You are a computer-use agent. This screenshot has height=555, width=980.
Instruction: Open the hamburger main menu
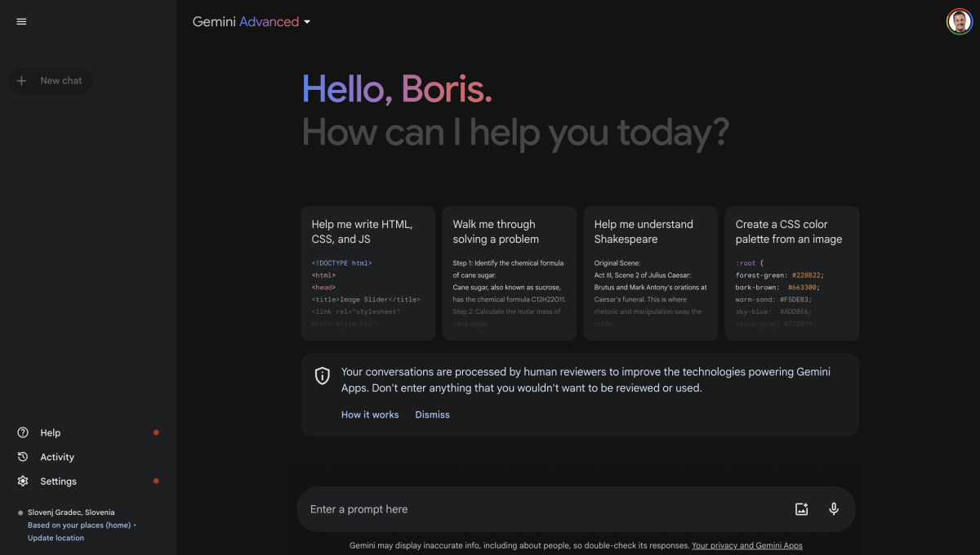click(x=21, y=21)
